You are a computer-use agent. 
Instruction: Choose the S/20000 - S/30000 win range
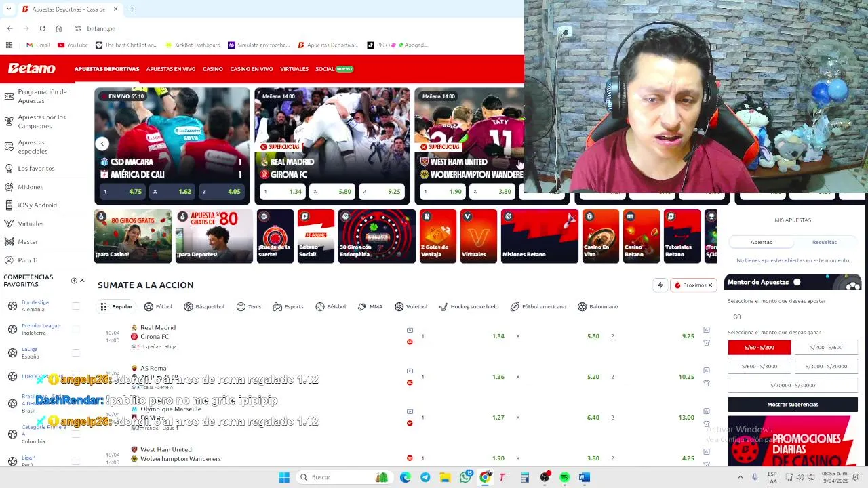[x=792, y=385]
